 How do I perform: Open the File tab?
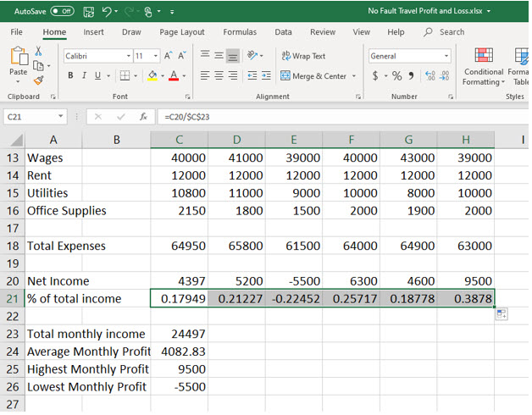point(16,32)
